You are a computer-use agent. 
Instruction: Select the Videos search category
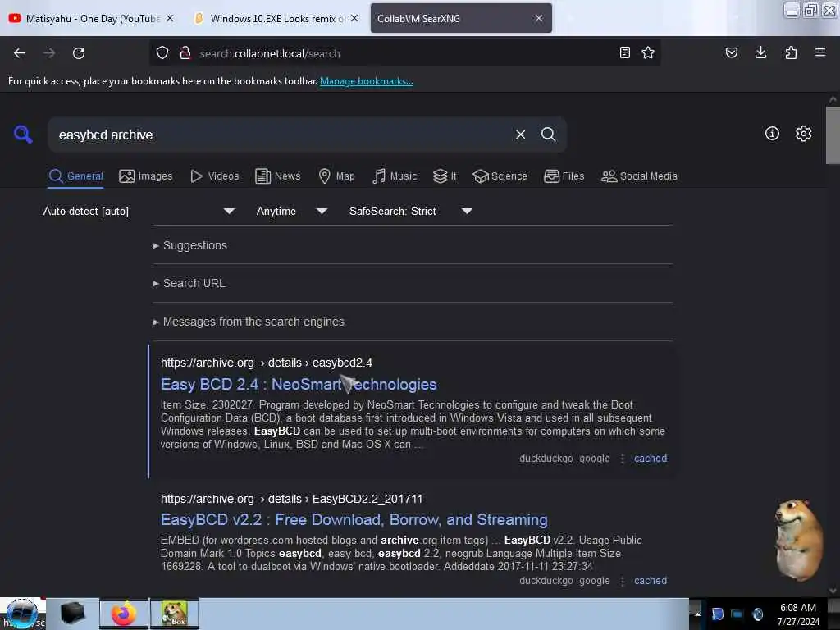coord(214,176)
